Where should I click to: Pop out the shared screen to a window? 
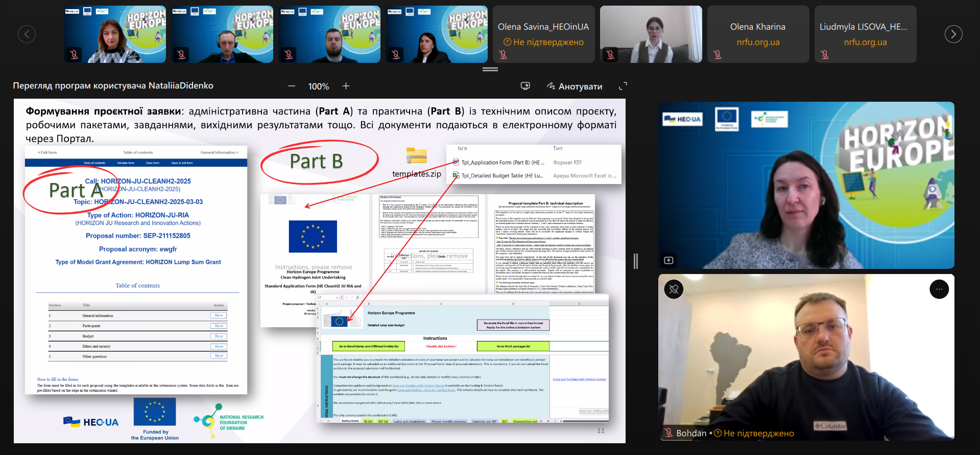click(525, 86)
